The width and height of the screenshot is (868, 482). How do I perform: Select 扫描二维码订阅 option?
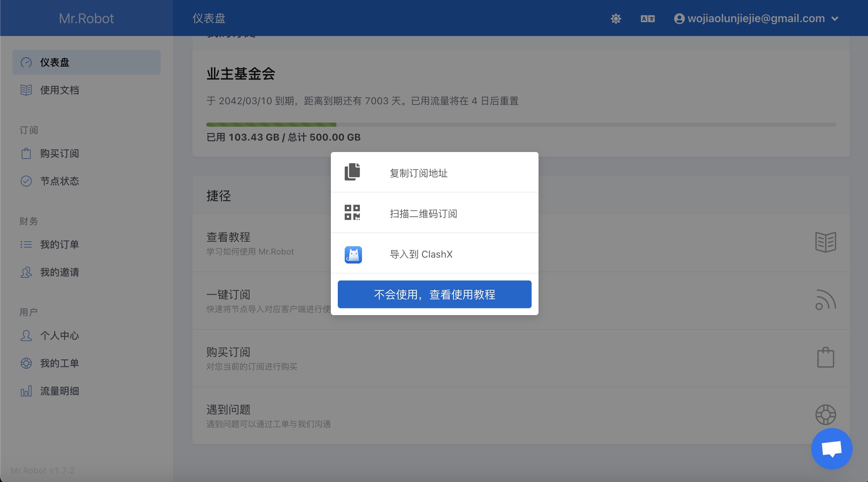pyautogui.click(x=423, y=214)
